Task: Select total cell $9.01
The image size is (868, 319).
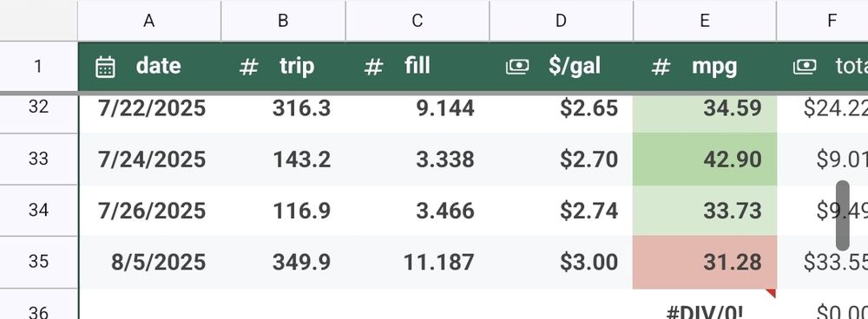Action: [x=823, y=159]
